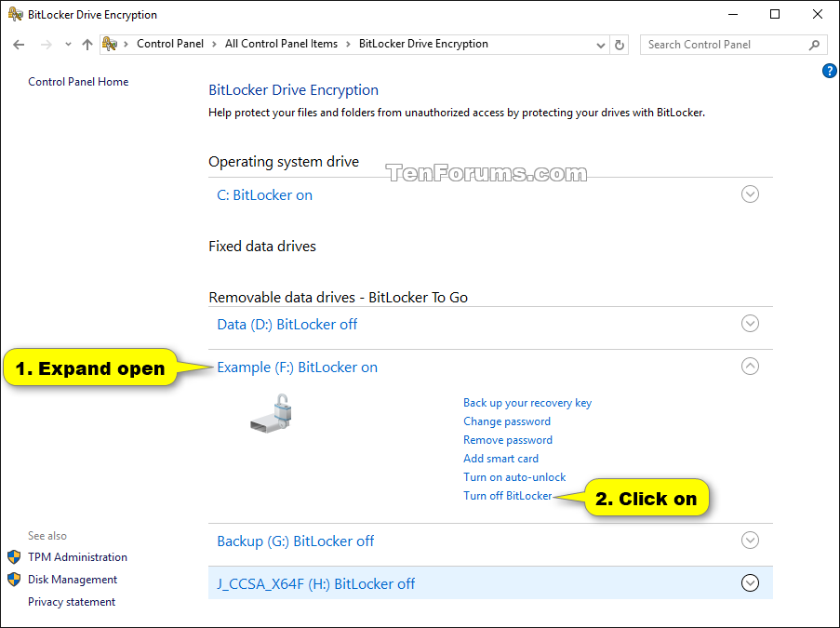Screen dimensions: 840x628
Task: Expand the C: BitLocker on chevron
Action: tap(750, 194)
